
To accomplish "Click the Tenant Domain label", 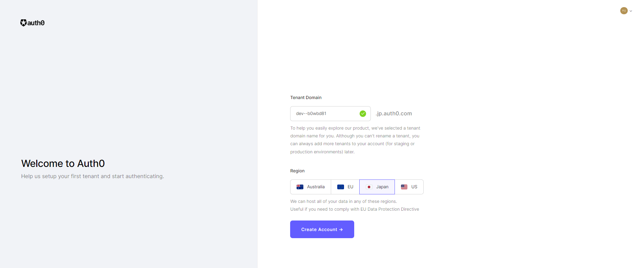I will point(306,98).
